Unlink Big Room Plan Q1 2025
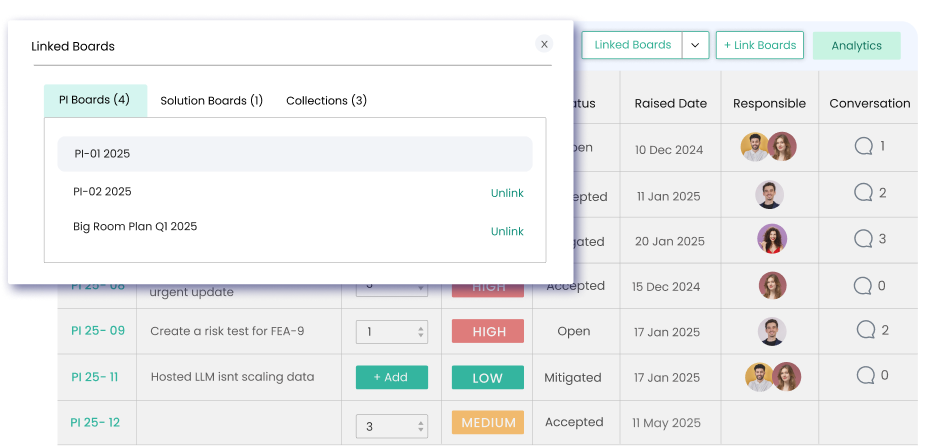This screenshot has height=446, width=932. (x=507, y=231)
